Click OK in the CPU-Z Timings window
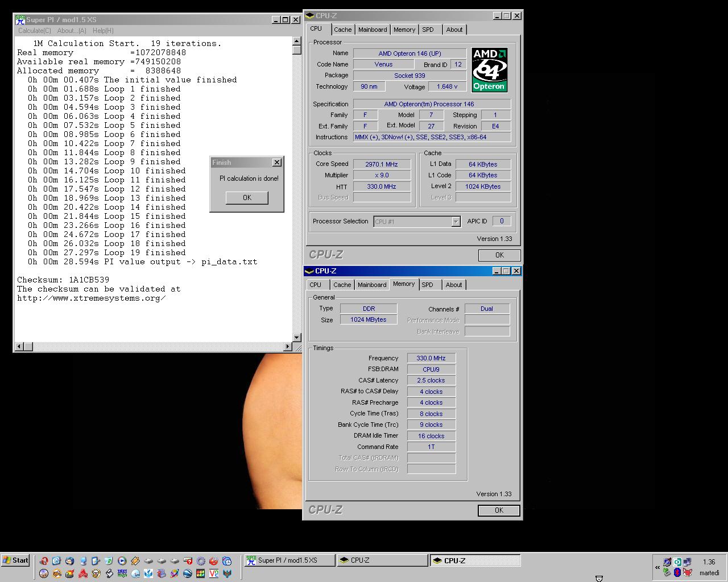 click(499, 510)
